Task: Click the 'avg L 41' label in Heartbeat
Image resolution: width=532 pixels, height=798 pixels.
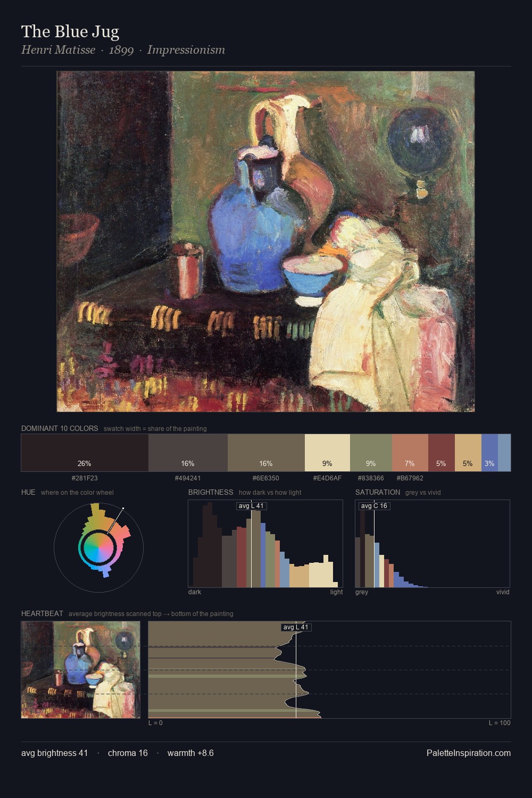Action: point(296,627)
